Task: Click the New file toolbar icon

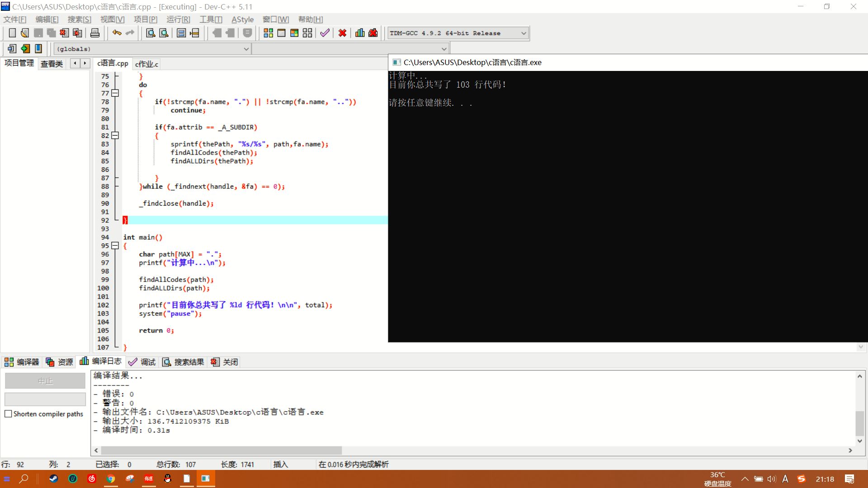Action: [12, 33]
